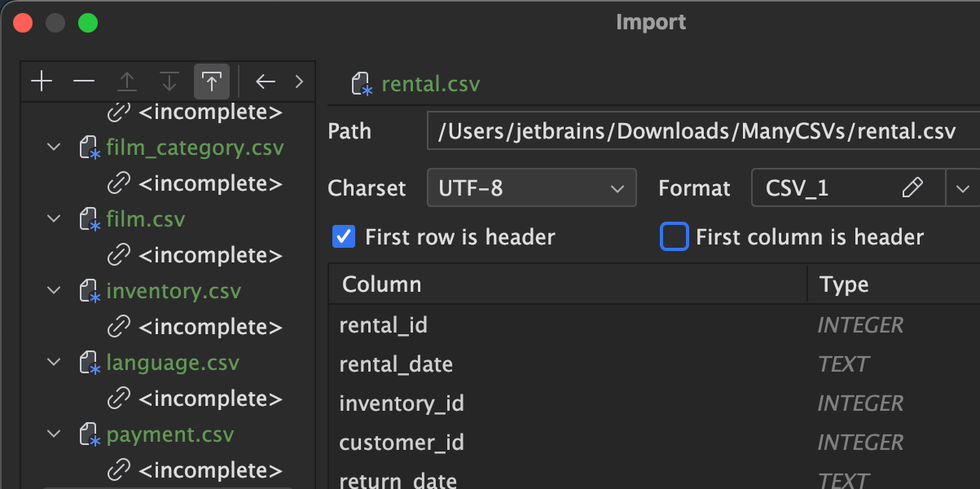Uncheck First row is header
Screen dimensions: 980x489
(345, 237)
